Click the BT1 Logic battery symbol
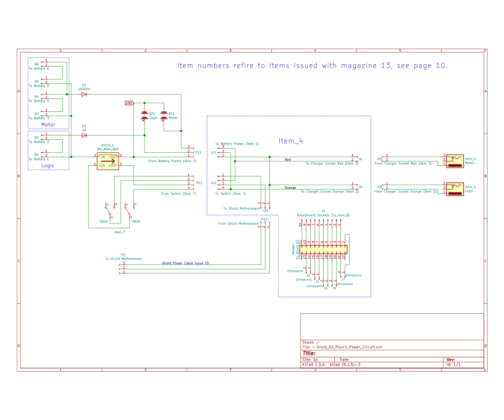 point(144,116)
